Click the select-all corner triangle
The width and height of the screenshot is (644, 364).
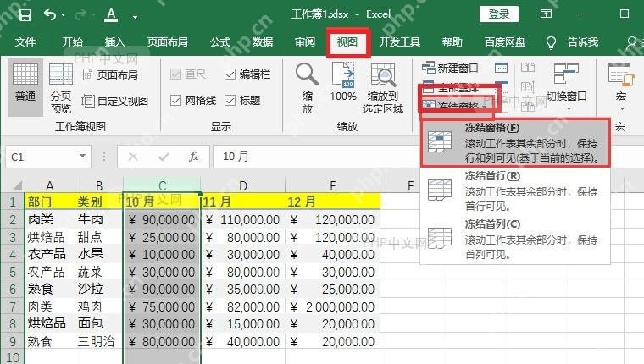click(17, 185)
